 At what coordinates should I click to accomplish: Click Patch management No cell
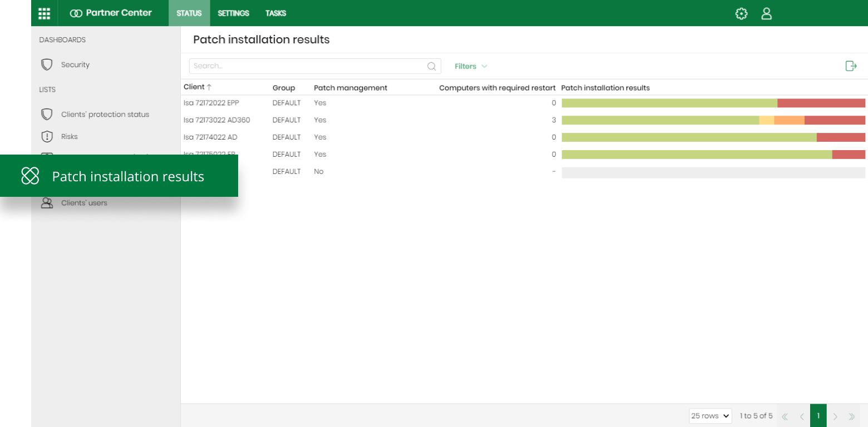319,172
